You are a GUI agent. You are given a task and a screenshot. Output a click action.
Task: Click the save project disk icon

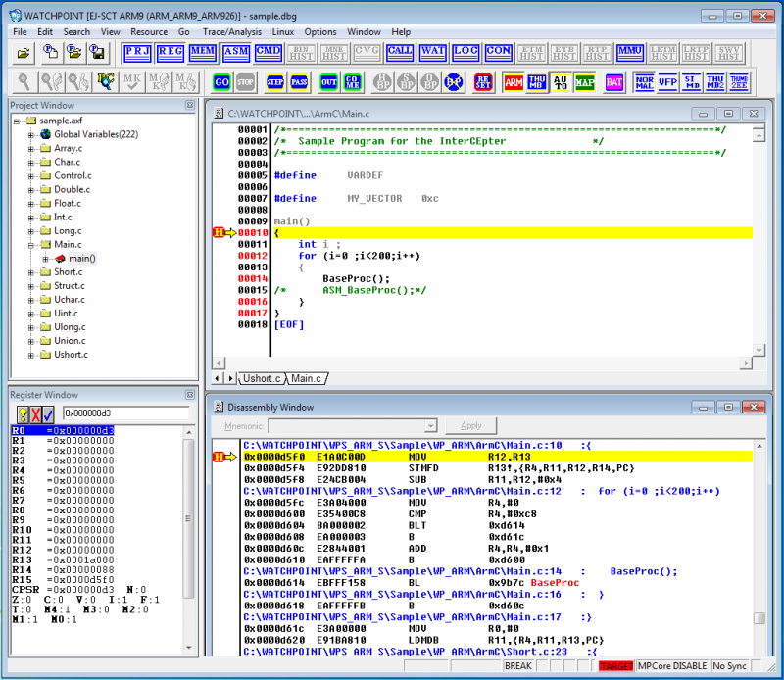click(x=97, y=53)
